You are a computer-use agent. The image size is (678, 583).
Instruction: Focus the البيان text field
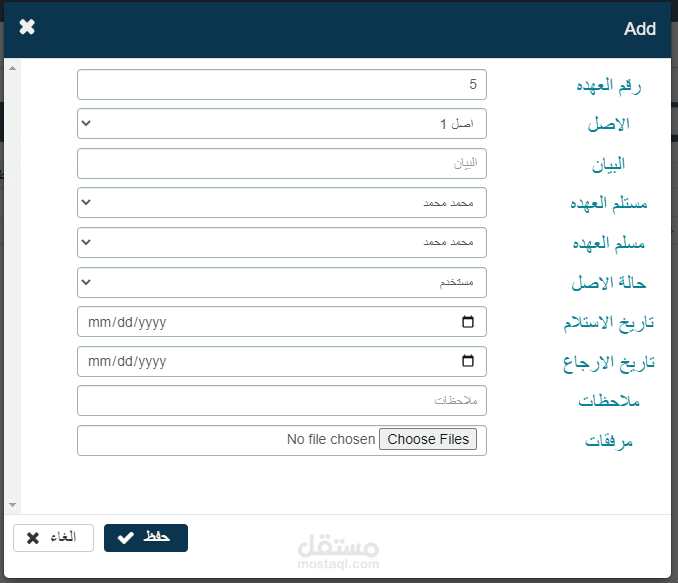(282, 163)
